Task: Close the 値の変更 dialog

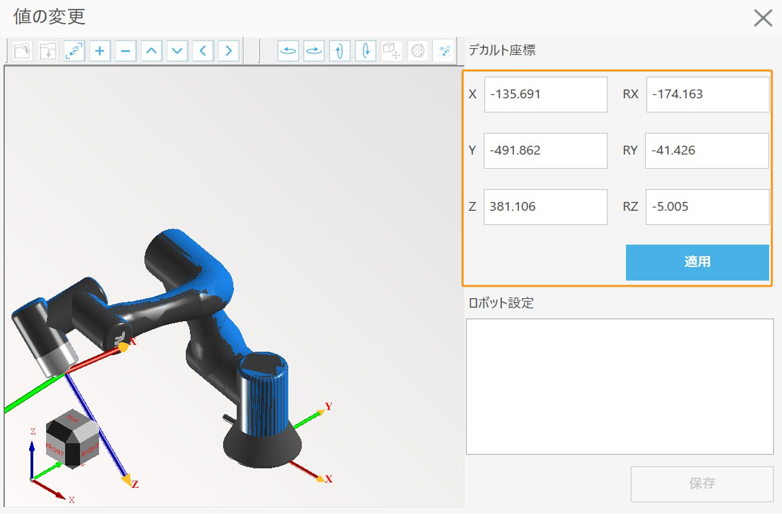Action: [763, 18]
